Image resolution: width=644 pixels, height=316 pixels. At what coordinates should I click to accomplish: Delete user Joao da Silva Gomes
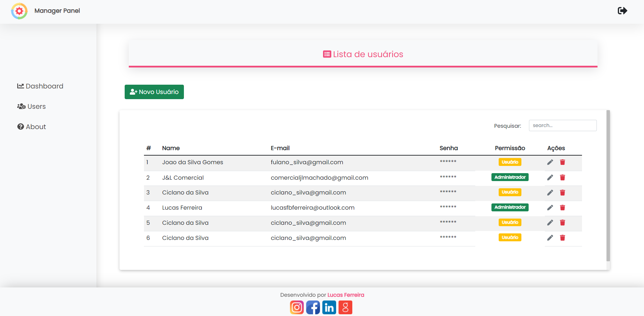point(563,162)
